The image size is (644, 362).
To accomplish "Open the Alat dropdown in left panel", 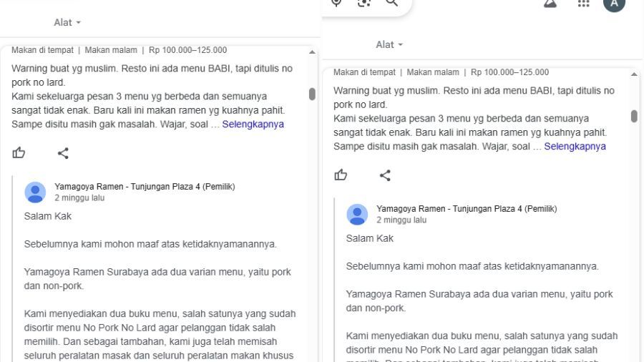I will point(67,23).
